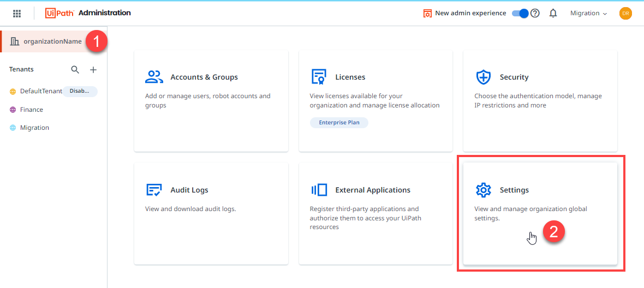
Task: Open the External Applications card
Action: tap(376, 214)
